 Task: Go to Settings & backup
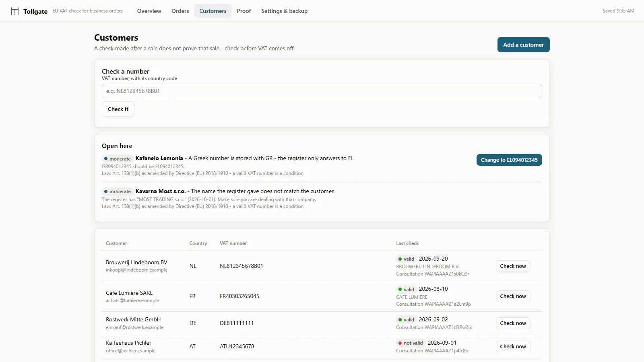tap(285, 11)
